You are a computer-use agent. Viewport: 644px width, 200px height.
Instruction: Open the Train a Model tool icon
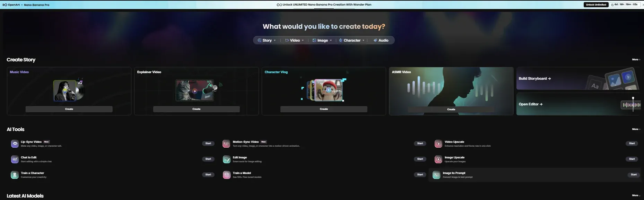click(227, 175)
